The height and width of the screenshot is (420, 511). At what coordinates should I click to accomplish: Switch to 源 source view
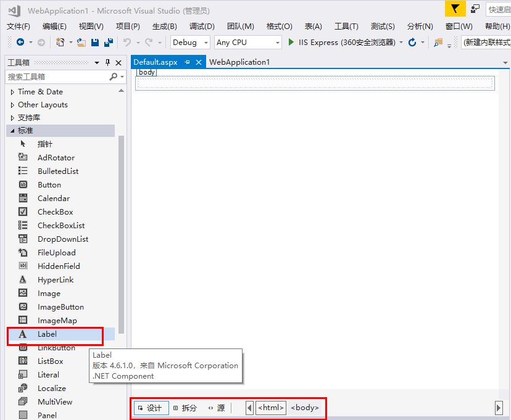click(x=217, y=408)
